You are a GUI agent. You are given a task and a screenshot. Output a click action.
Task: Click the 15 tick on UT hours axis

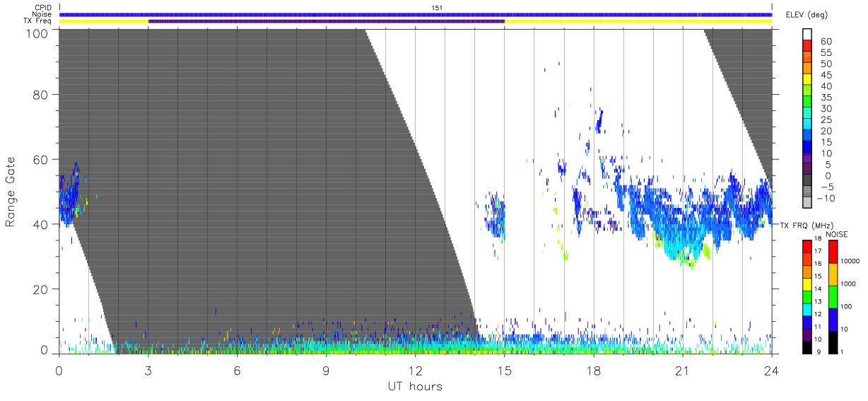point(505,370)
